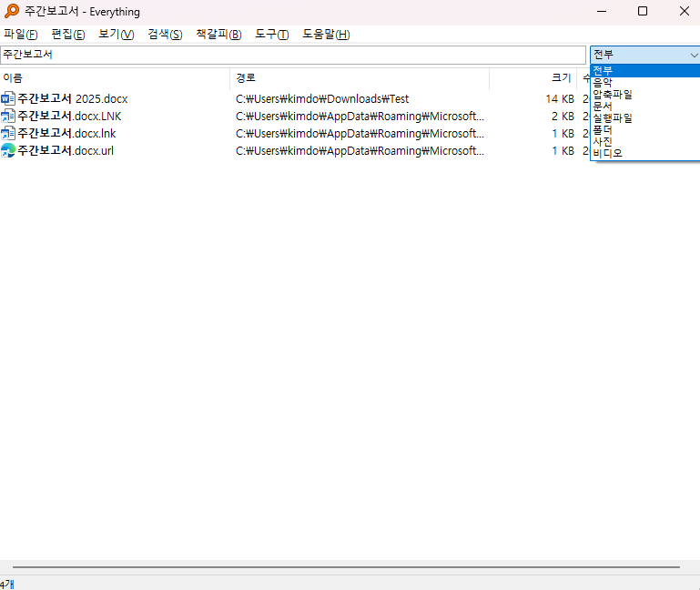Open the 도구(T) menu
700x590 pixels.
(x=272, y=35)
